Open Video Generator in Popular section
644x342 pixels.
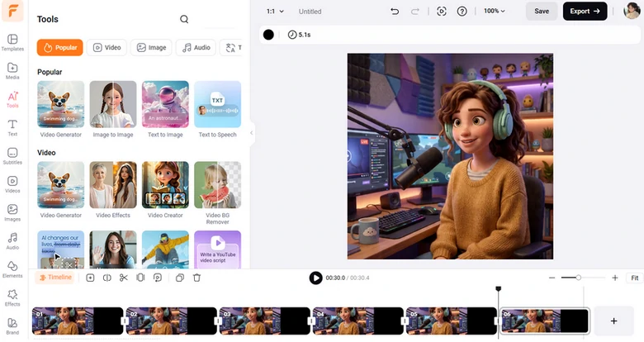click(x=61, y=109)
